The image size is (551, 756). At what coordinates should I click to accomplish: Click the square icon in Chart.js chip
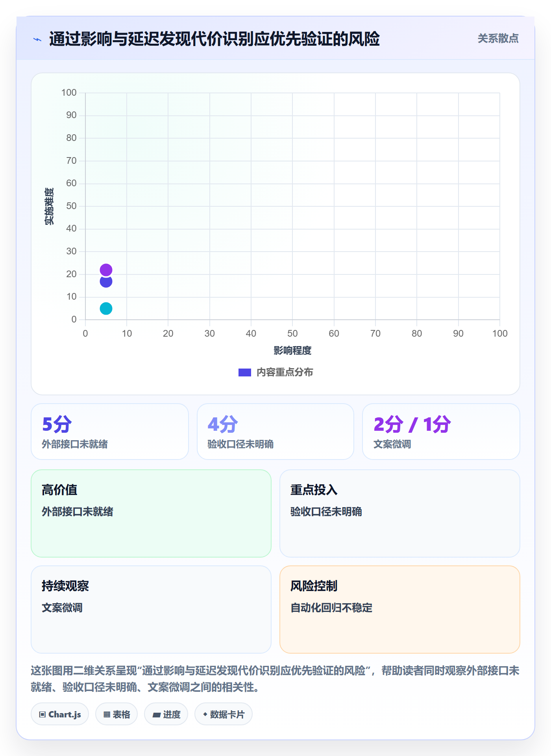pyautogui.click(x=43, y=715)
